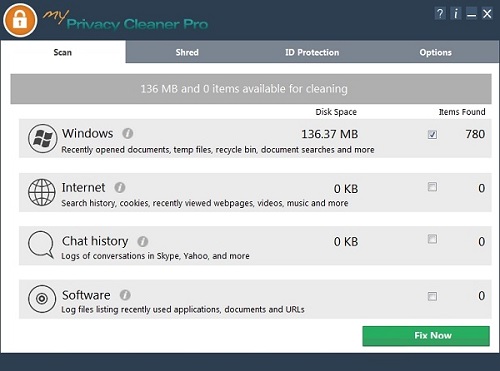Open the about info 'i' icon in title bar
Image resolution: width=500 pixels, height=371 pixels.
[456, 14]
